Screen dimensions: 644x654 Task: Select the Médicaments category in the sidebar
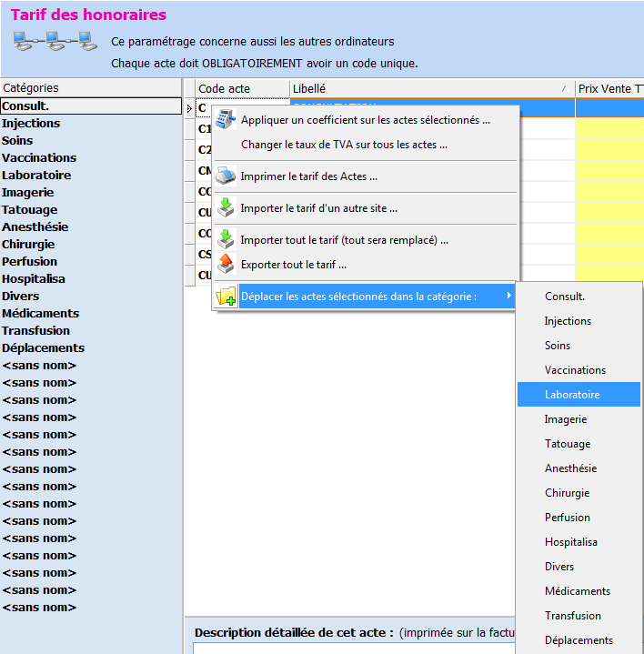[x=39, y=314]
